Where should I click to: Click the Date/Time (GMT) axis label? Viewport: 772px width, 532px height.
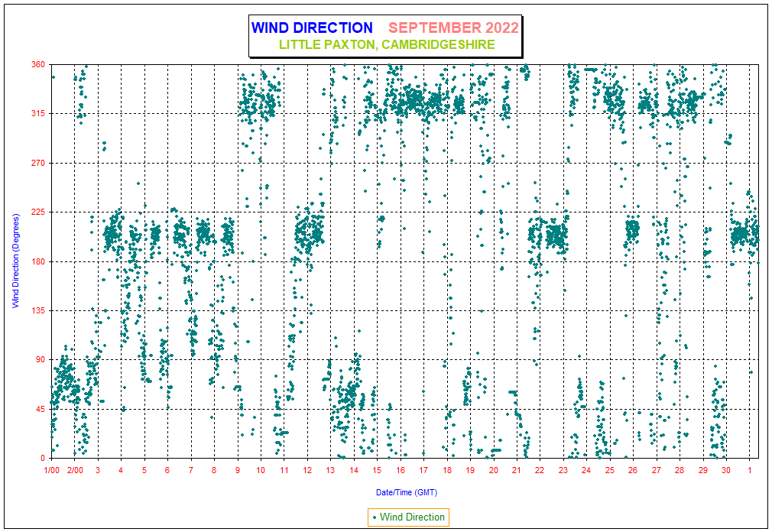[406, 492]
